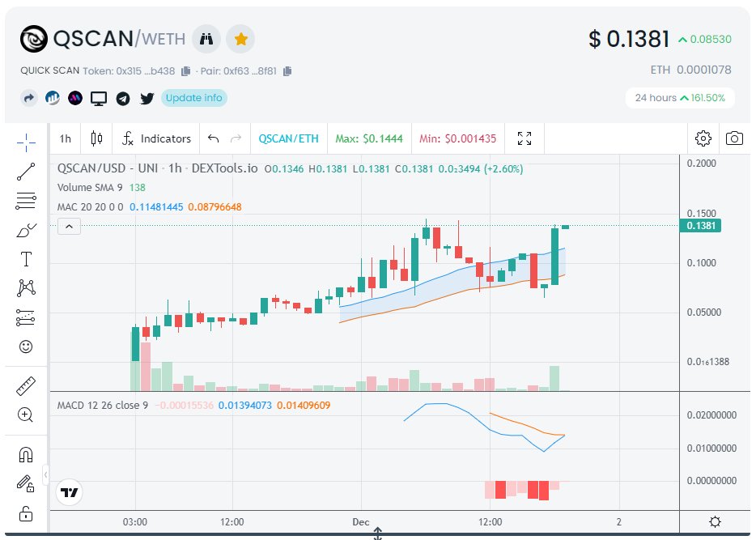Click the ETH 0.0001078 price text

690,70
